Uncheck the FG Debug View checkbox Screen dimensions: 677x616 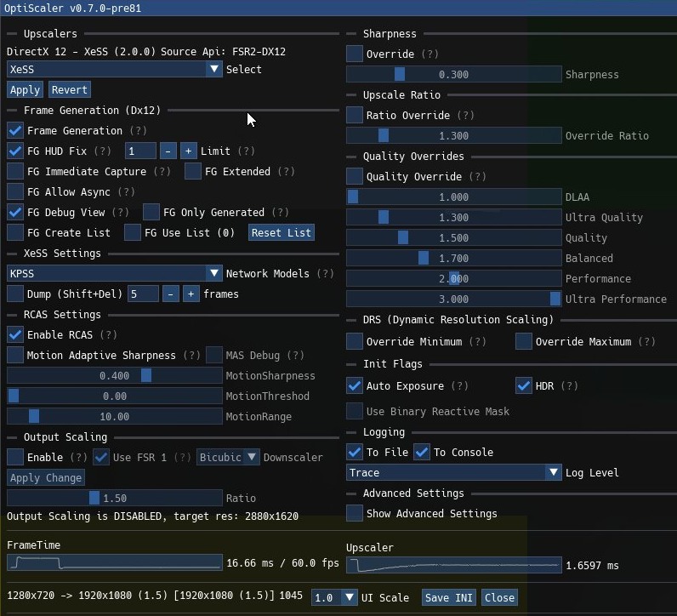click(x=15, y=213)
